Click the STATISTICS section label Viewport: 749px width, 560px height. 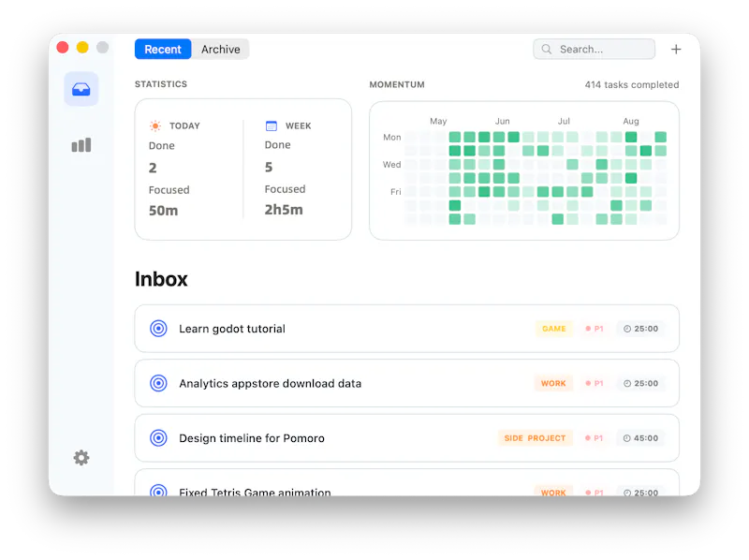pyautogui.click(x=161, y=84)
